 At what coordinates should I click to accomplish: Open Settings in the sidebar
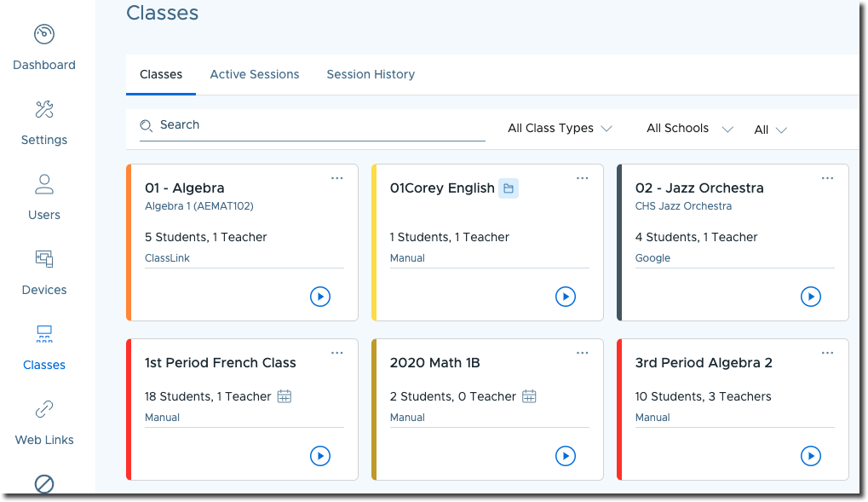point(44,123)
